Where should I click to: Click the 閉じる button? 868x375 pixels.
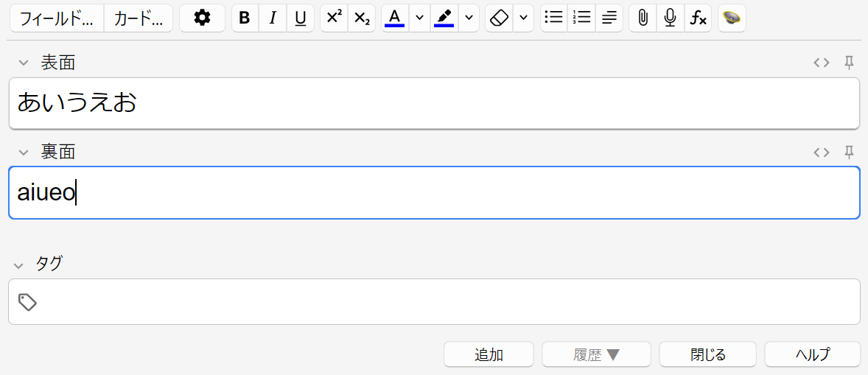pyautogui.click(x=707, y=354)
